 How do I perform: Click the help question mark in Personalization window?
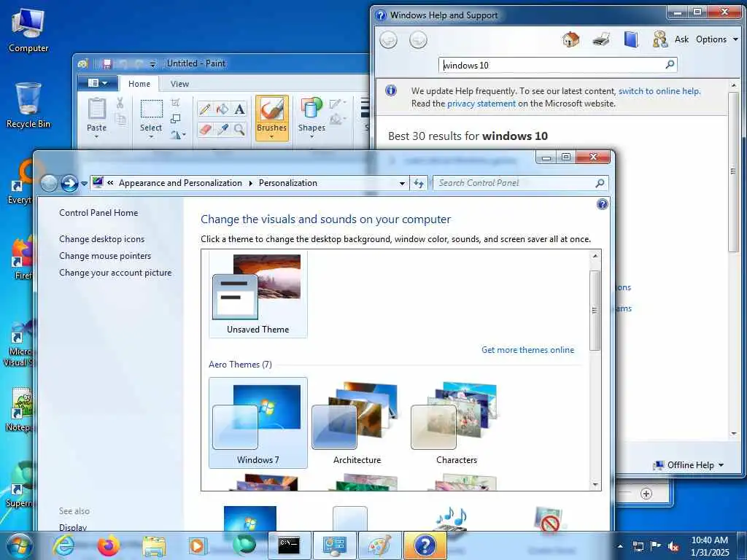coord(602,204)
